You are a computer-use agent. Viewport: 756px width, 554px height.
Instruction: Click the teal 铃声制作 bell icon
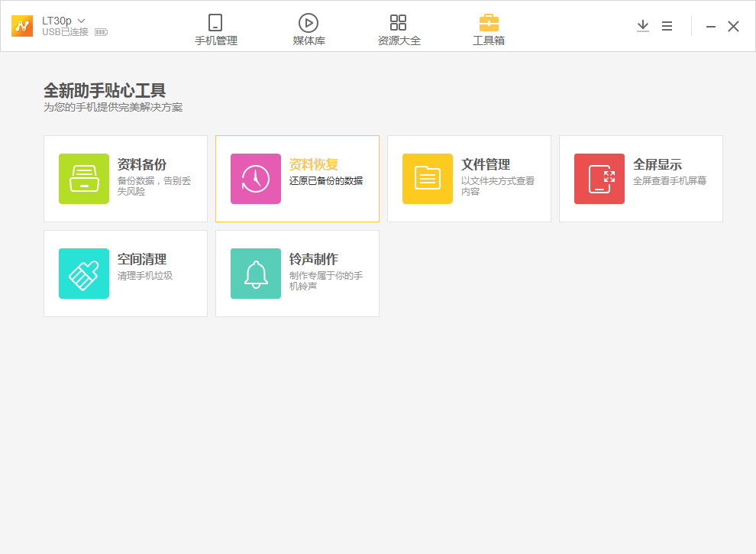(256, 273)
